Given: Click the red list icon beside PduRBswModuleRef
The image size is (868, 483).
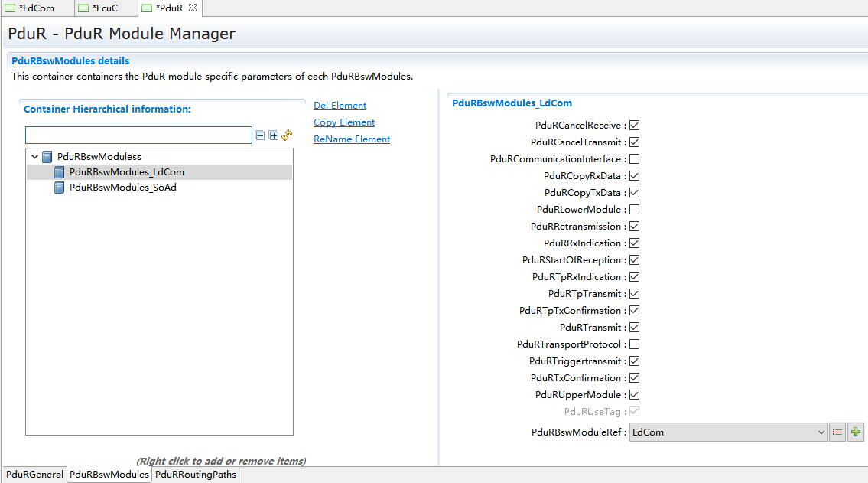Looking at the screenshot, I should (837, 432).
